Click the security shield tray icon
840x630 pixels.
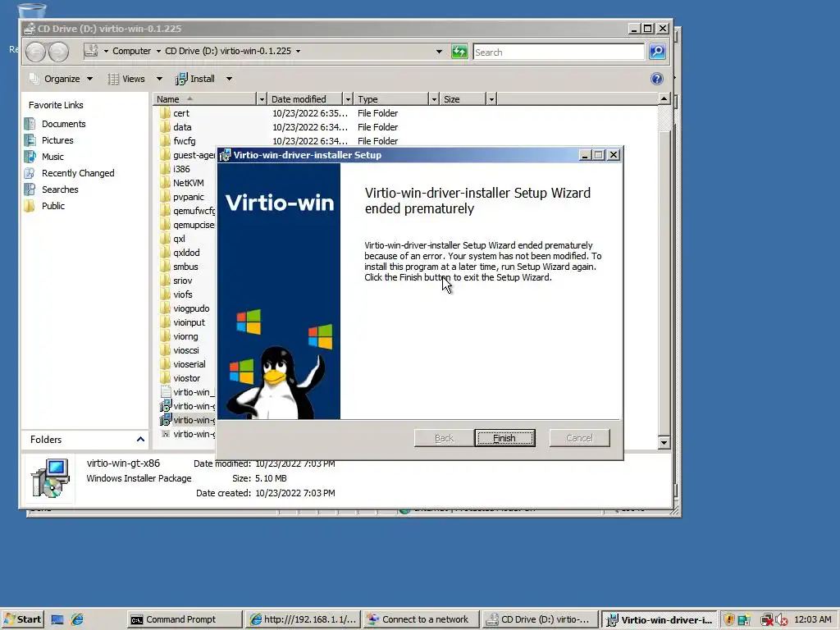coord(728,620)
